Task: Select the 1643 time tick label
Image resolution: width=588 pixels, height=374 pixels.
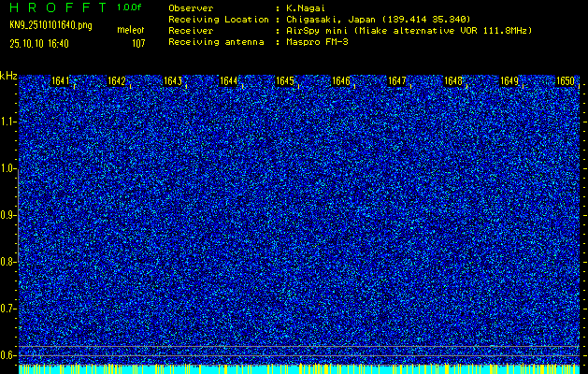Action: pos(173,81)
